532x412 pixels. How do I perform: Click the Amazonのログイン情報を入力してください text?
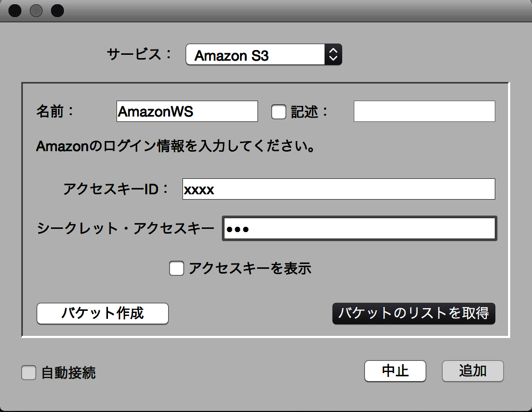pyautogui.click(x=176, y=146)
